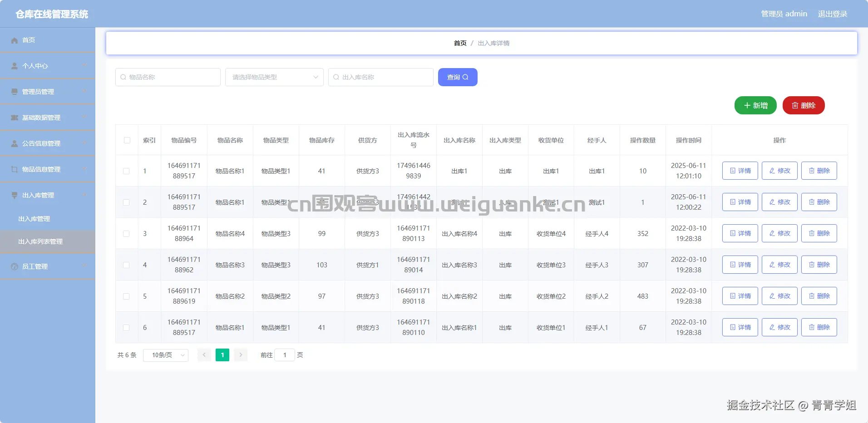Click 出入库详情 in the breadcrumb
The width and height of the screenshot is (868, 423).
[x=494, y=44]
